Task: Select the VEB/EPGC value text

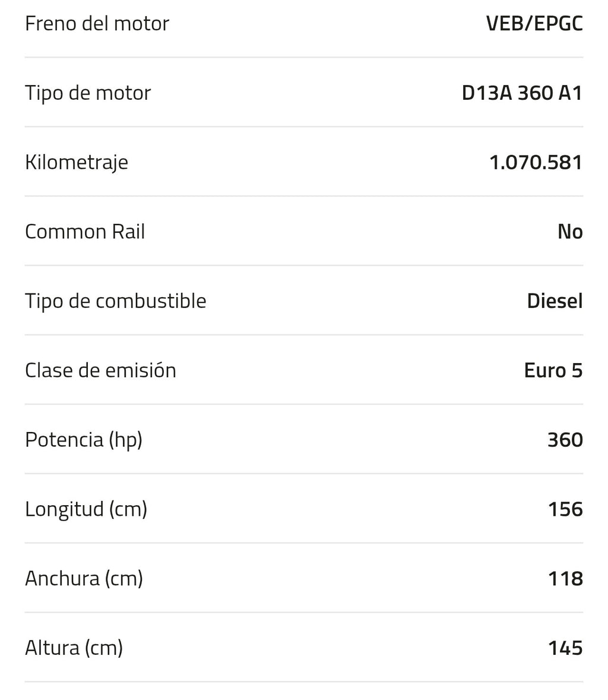Action: coord(534,23)
